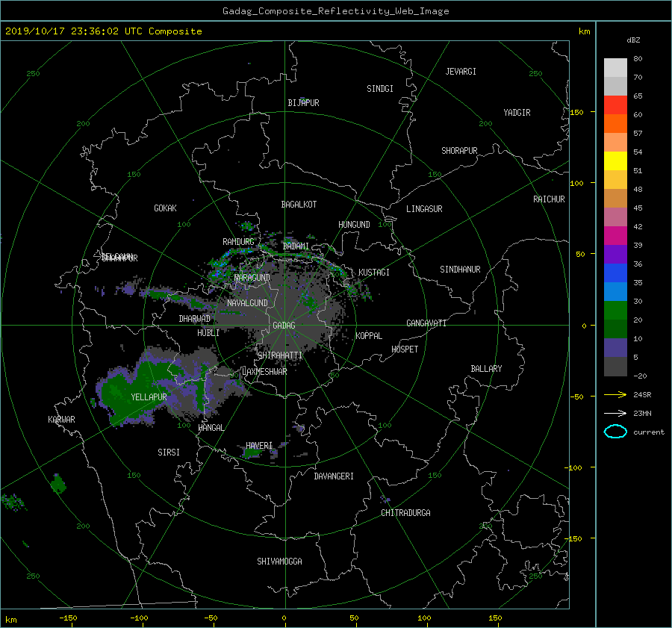Click the LINGASUR label
Screen dimensions: 672x628
point(424,209)
